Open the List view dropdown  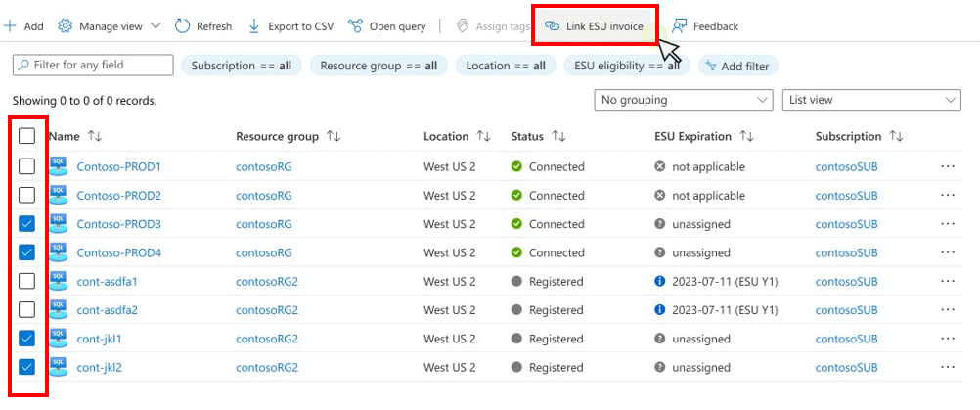870,100
